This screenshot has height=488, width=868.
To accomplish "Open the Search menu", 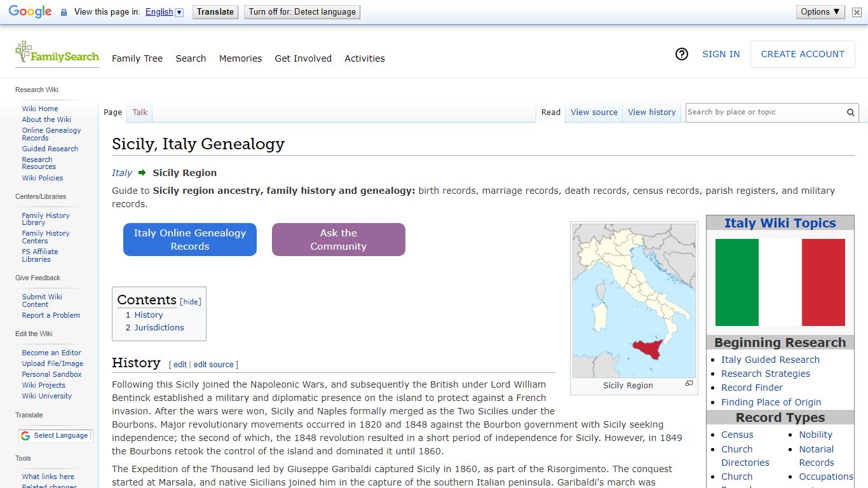I will [x=191, y=58].
